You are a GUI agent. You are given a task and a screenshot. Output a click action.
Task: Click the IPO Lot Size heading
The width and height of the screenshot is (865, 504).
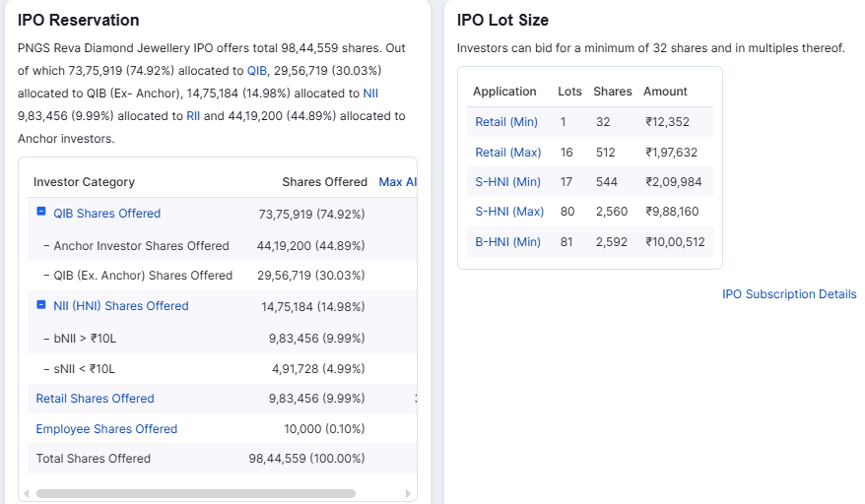click(502, 21)
